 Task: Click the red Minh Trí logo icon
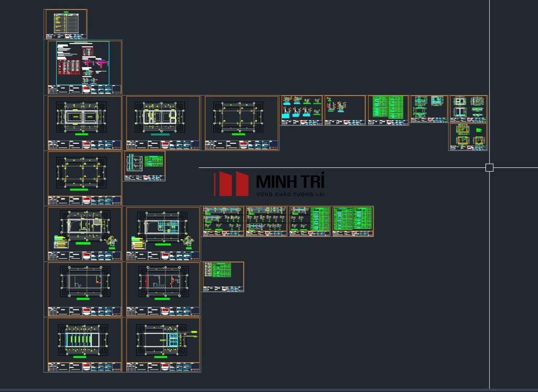tap(231, 184)
